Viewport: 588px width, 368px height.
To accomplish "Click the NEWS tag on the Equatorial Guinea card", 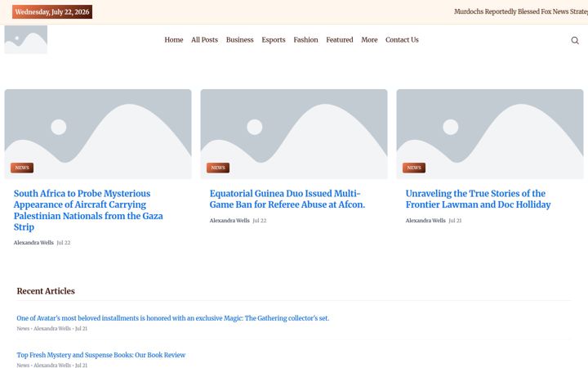I will 218,168.
